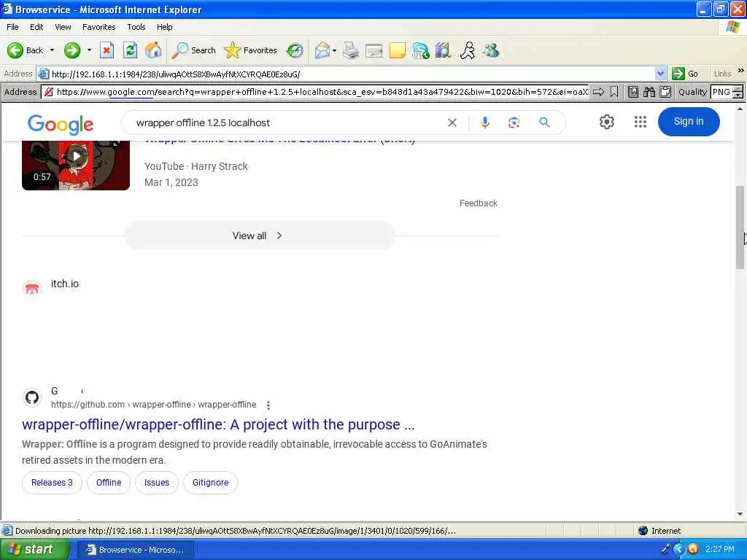Click the Research books toolbar icon
Image resolution: width=747 pixels, height=560 pixels.
point(443,50)
